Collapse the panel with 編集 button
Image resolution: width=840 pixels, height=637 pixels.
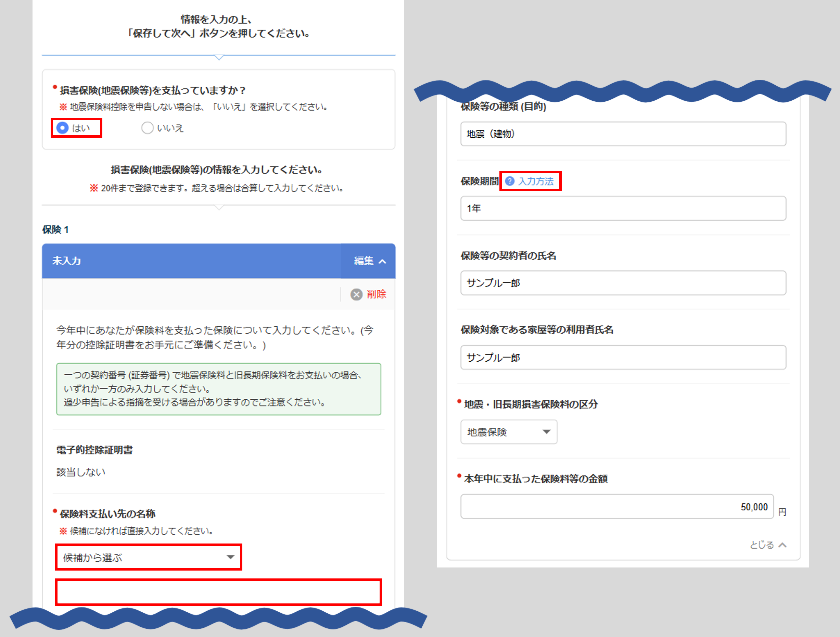[x=364, y=261]
